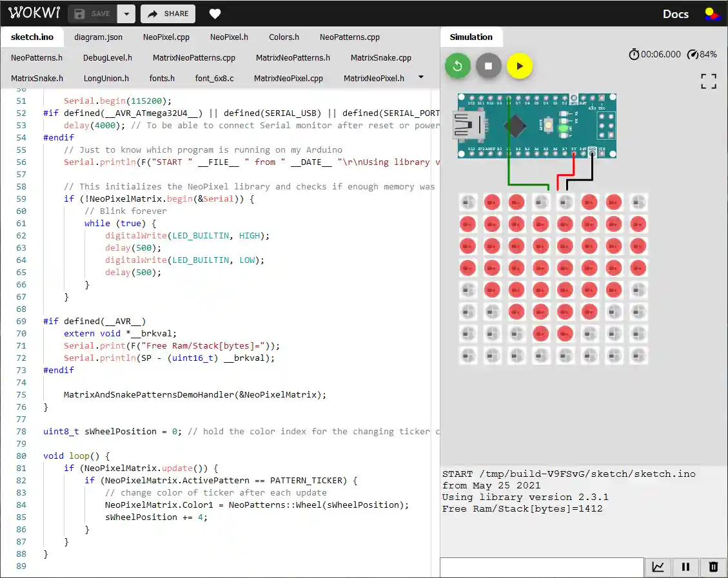Open the Share panel

tap(168, 14)
